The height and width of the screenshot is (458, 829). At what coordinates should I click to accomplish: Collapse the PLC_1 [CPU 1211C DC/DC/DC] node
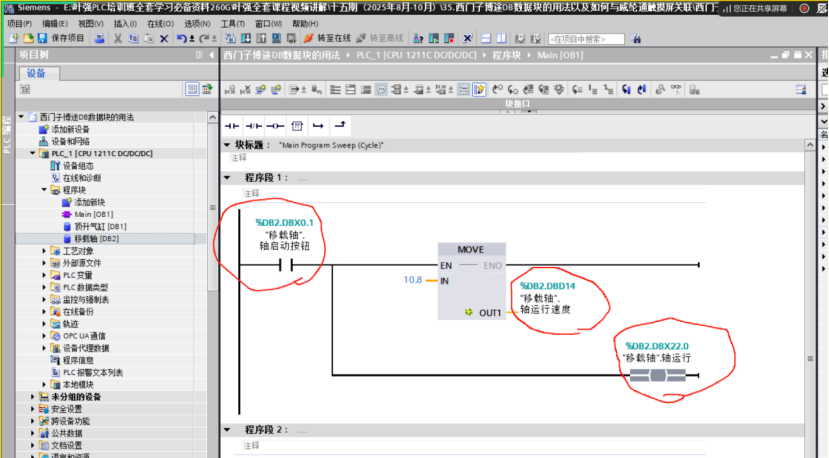pos(33,153)
